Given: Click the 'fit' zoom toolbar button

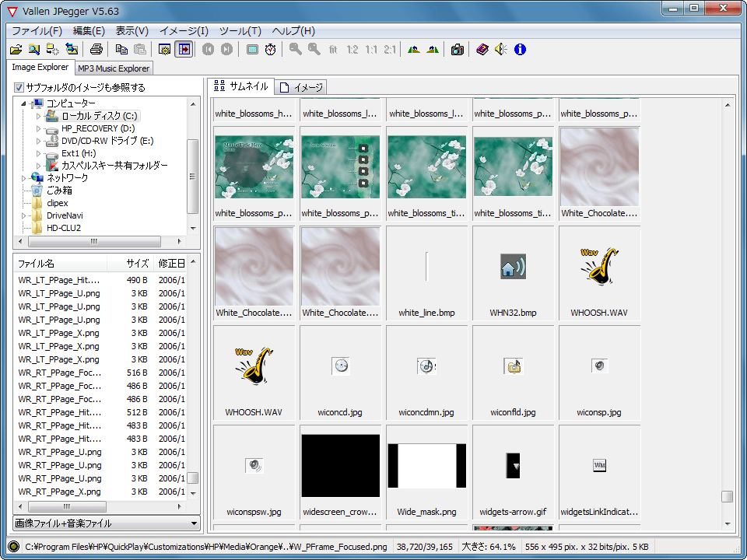Looking at the screenshot, I should (x=333, y=50).
